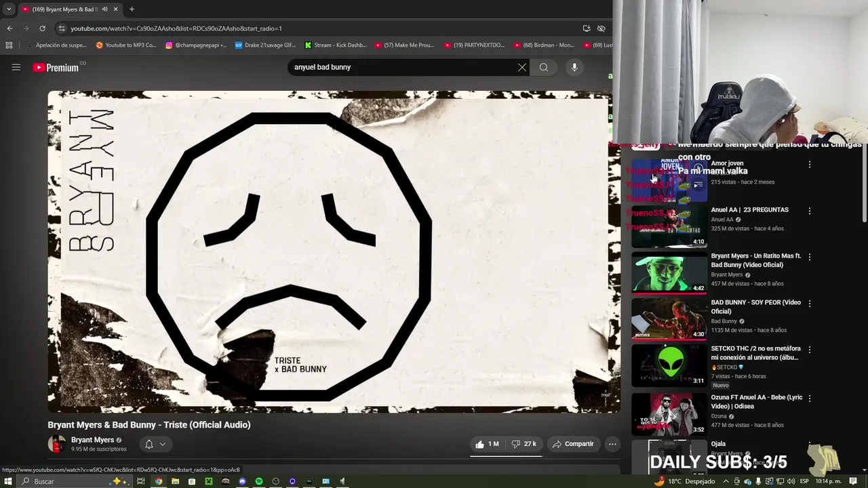Toggle system volume speaker icon in tray
The width and height of the screenshot is (868, 488).
(791, 481)
